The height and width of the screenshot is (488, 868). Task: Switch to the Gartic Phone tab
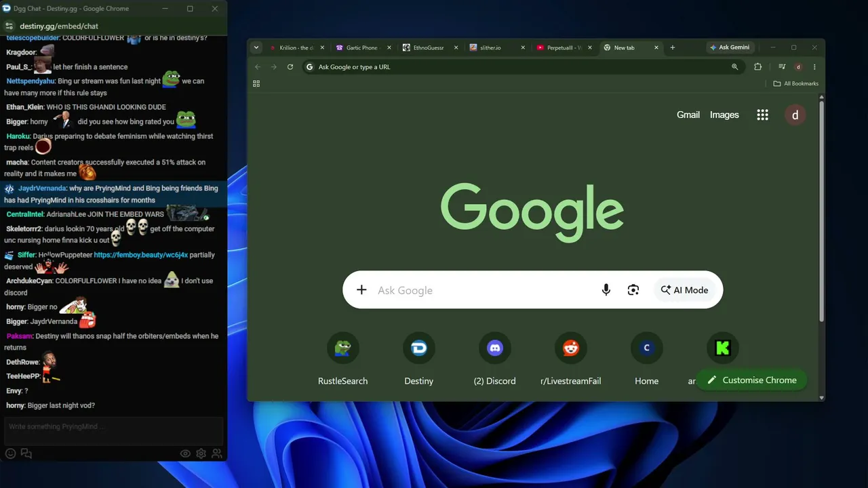click(362, 47)
